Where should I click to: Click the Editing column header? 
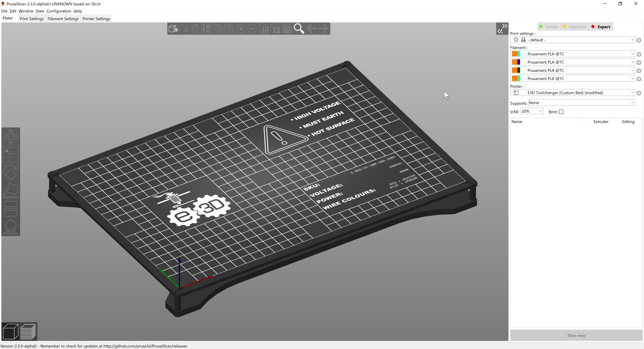[x=628, y=122]
